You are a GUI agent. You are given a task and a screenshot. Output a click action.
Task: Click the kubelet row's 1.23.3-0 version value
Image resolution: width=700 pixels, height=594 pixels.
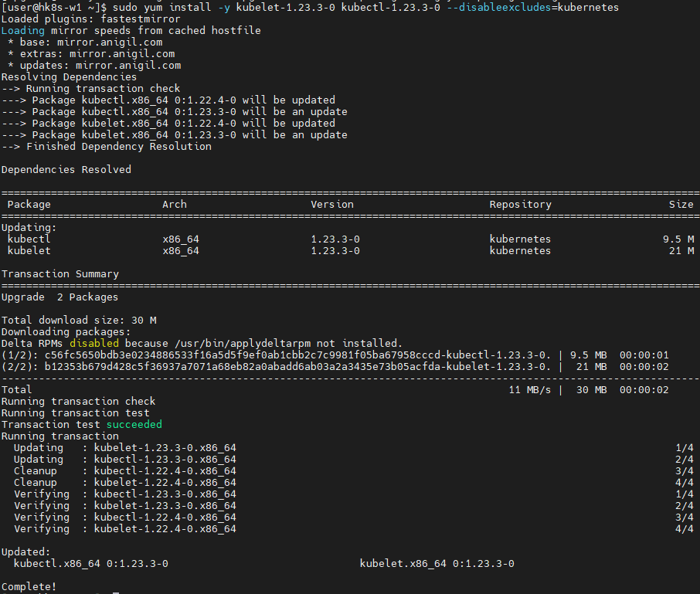pyautogui.click(x=335, y=251)
